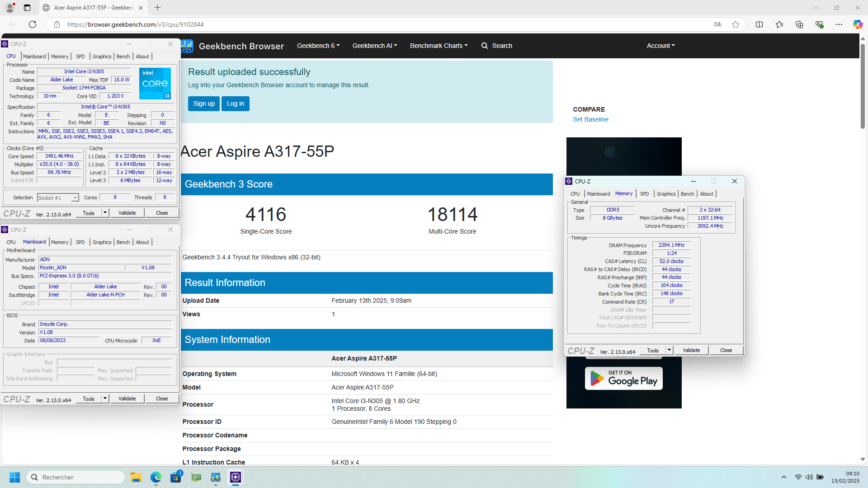The width and height of the screenshot is (868, 488).
Task: Switch to Memory tab in top CPU-Z window
Action: click(60, 56)
